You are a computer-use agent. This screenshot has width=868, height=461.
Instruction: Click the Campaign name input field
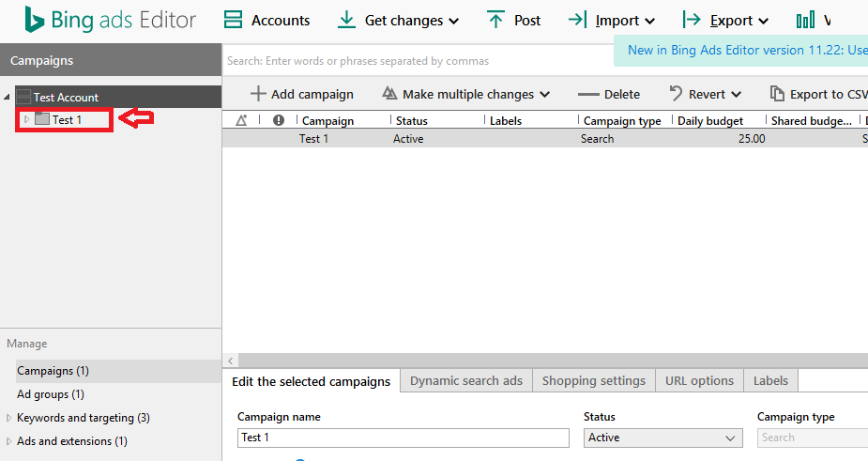pos(404,438)
